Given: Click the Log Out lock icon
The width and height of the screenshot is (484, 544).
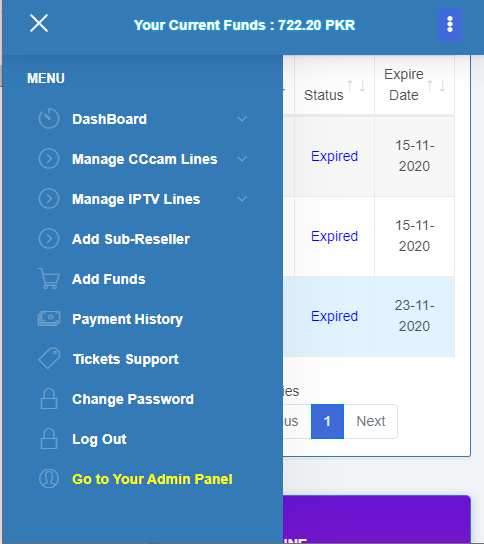Looking at the screenshot, I should 49,438.
